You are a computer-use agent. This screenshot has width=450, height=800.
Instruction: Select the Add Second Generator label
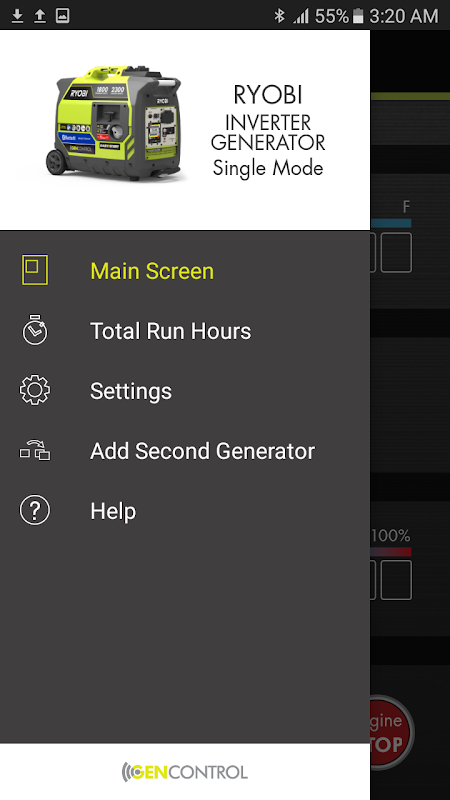click(203, 451)
